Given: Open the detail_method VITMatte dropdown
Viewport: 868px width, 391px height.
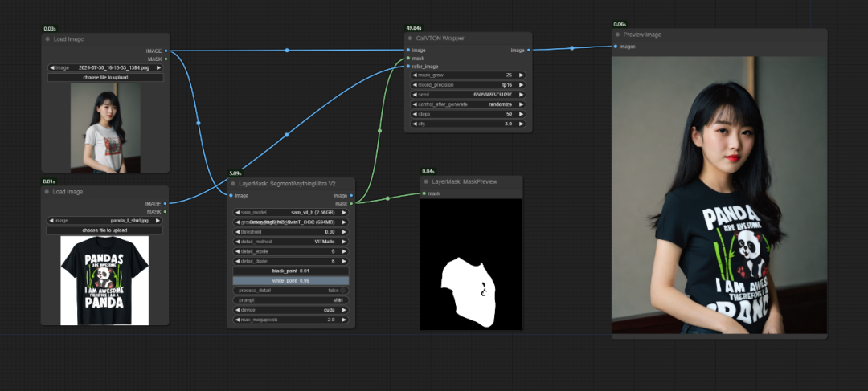Looking at the screenshot, I should point(290,242).
